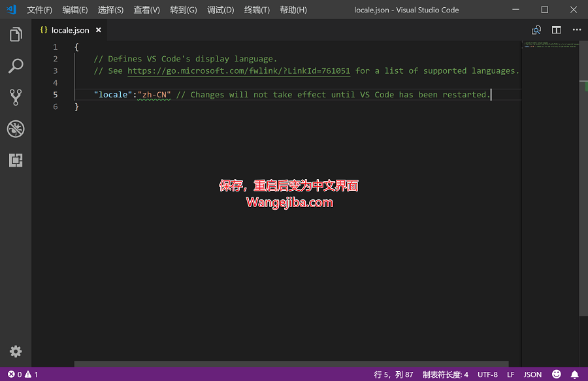Open the notifications bell

tap(575, 374)
